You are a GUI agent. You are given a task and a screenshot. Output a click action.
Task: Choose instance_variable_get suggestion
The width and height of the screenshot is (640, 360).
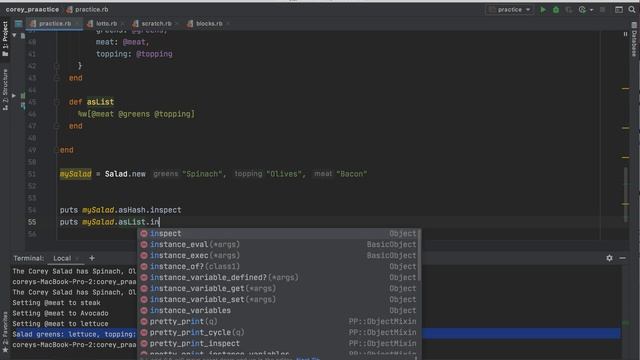[x=279, y=289]
